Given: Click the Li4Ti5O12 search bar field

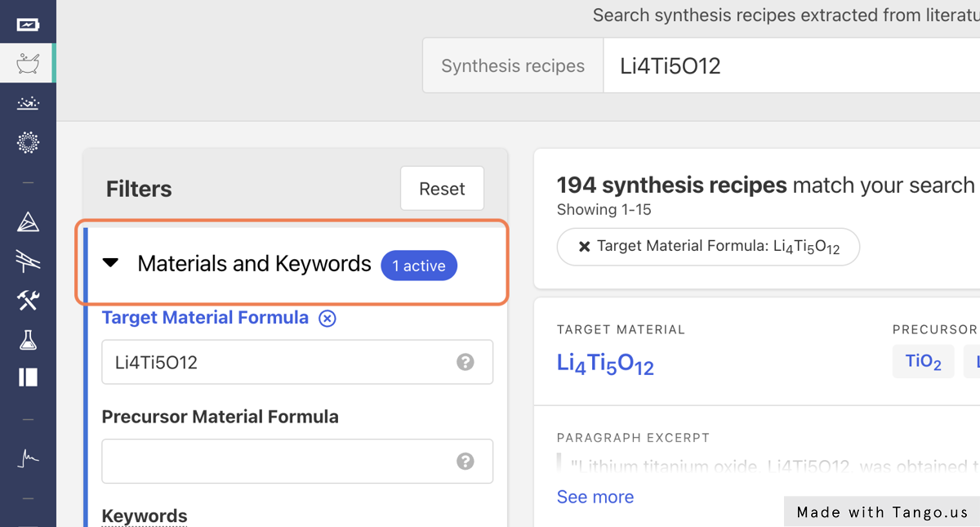Looking at the screenshot, I should [x=791, y=66].
